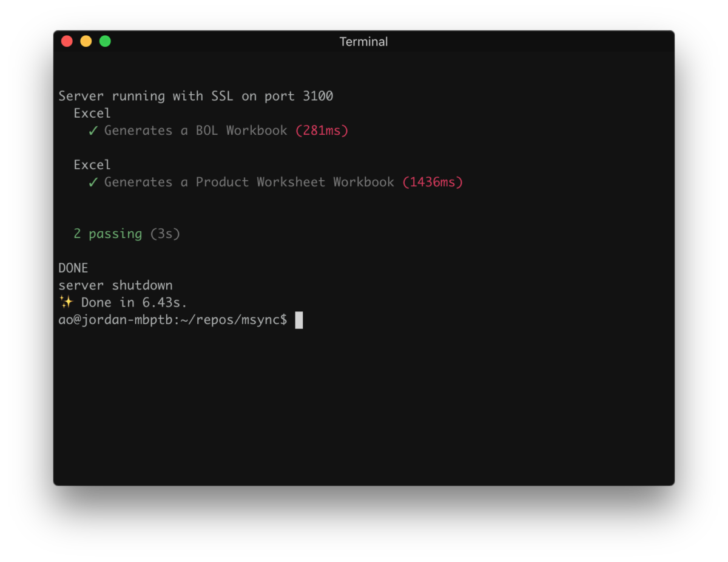Select the second Excel suite label
Screen dimensions: 728x562
[92, 164]
